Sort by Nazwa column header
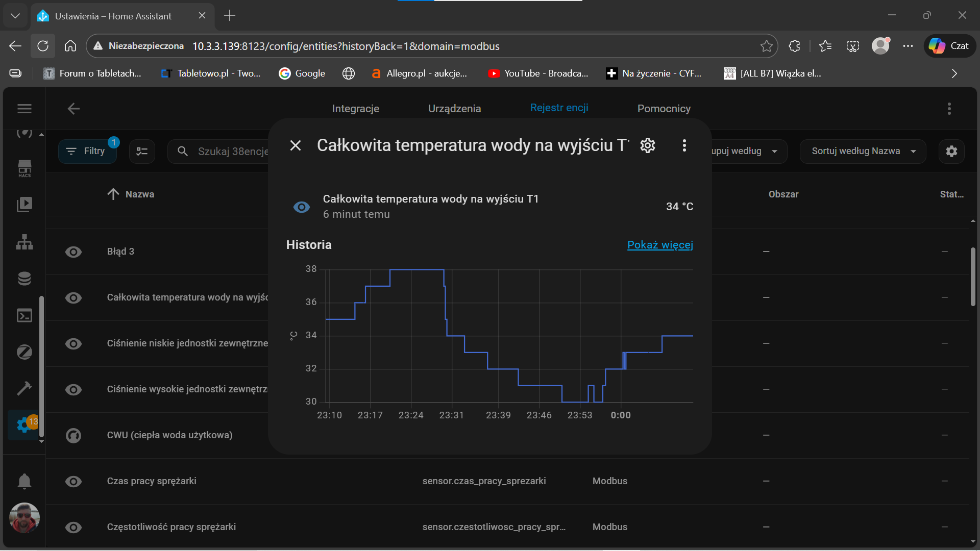The height and width of the screenshot is (551, 980). point(139,194)
